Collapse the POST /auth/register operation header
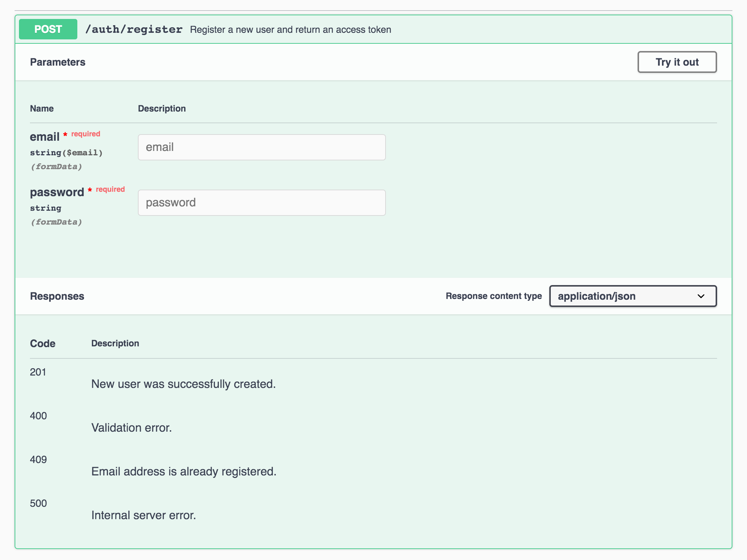Screen dimensions: 747x560 [x=373, y=29]
